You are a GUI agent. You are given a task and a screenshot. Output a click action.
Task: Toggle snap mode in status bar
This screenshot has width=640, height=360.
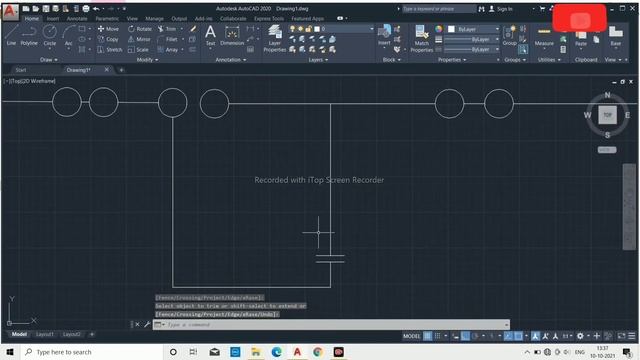click(x=438, y=336)
